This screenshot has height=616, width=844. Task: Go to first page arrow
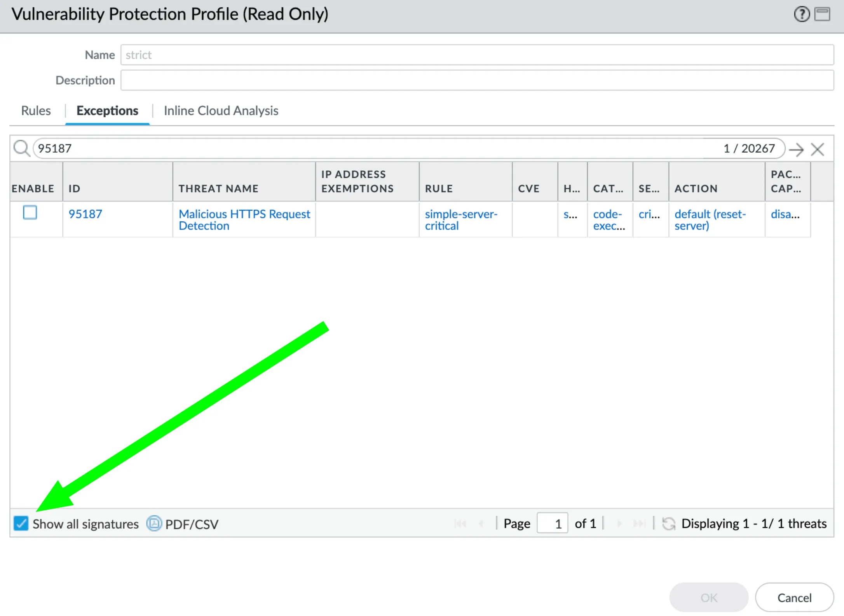(x=461, y=524)
